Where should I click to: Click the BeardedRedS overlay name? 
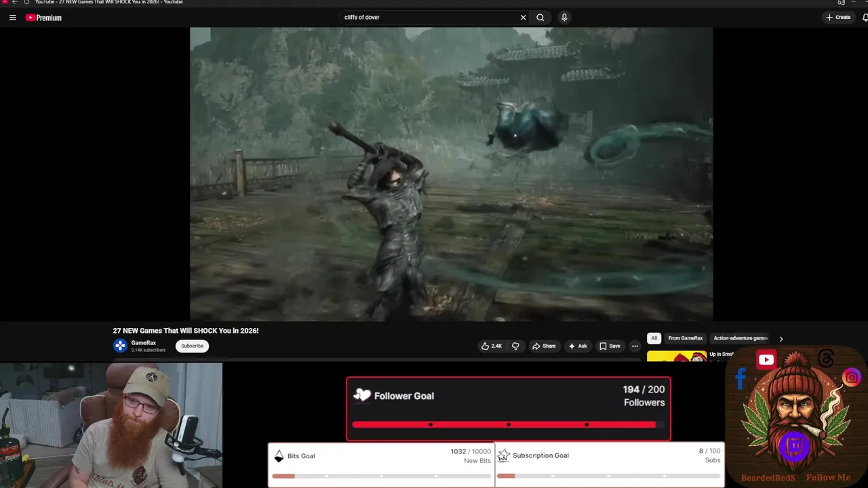768,477
